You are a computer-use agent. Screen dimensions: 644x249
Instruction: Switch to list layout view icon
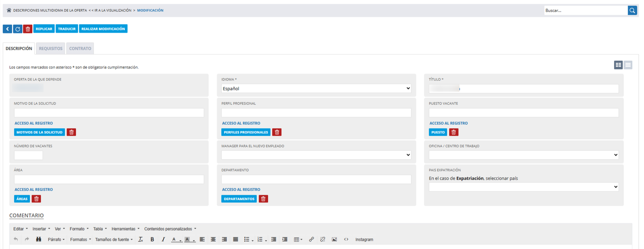[x=628, y=65]
